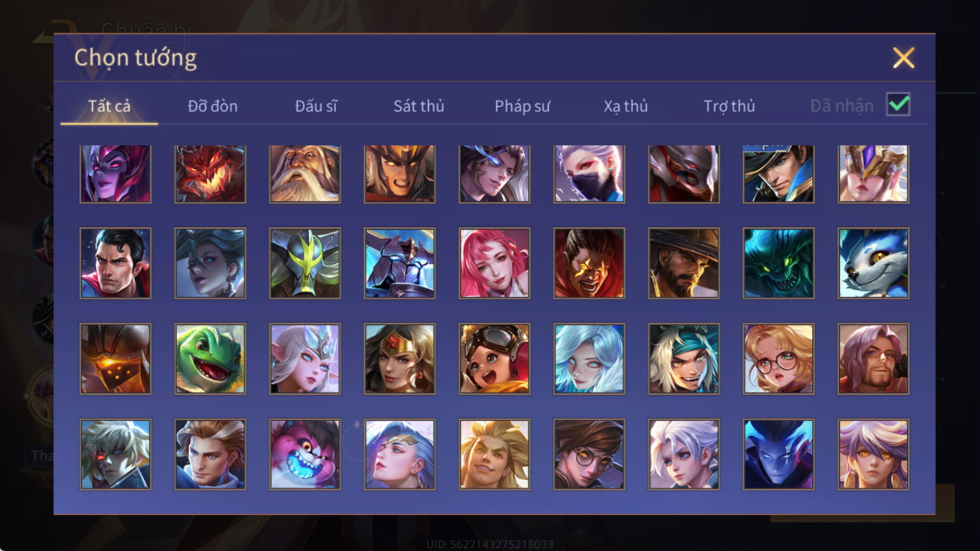Select the Superman hero portrait

tap(116, 263)
